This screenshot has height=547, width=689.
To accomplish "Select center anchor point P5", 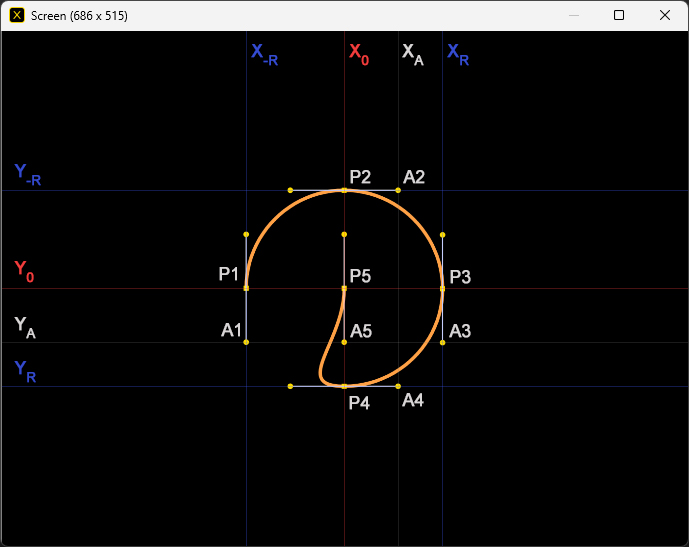I will tap(344, 288).
